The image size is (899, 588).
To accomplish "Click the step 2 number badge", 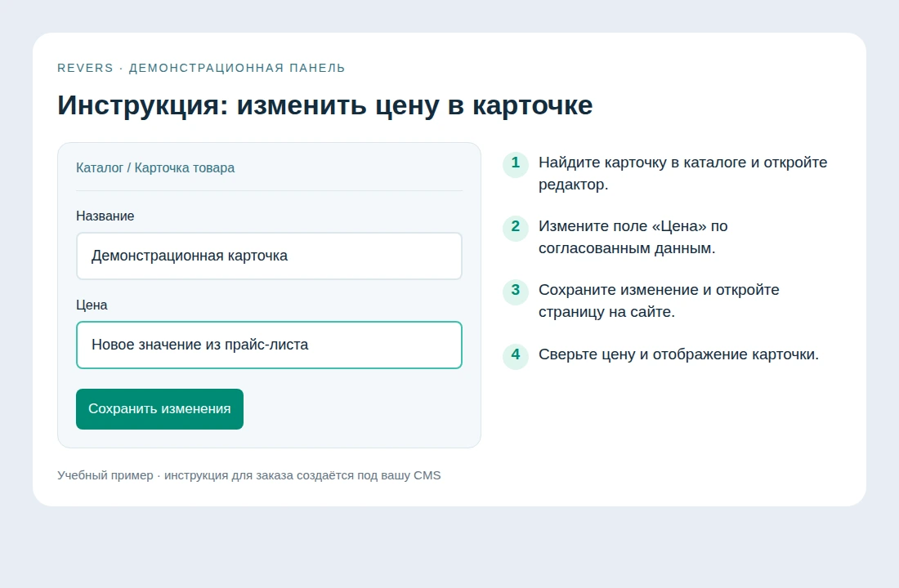I will (516, 227).
